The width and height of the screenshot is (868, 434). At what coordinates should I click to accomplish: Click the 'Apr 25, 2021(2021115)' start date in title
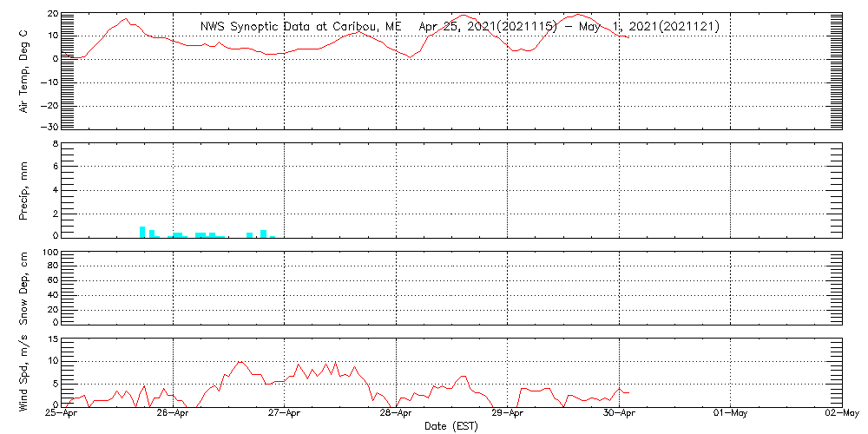click(x=484, y=26)
